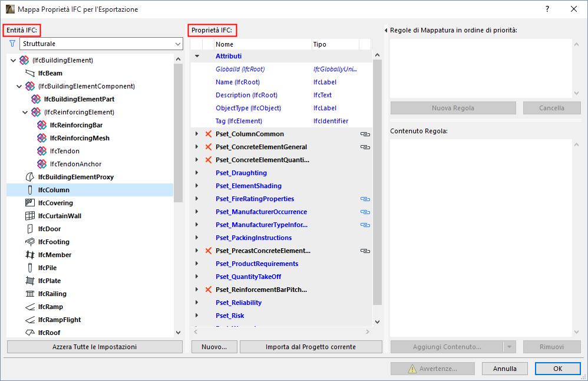The width and height of the screenshot is (588, 381).
Task: Confirm with the OK button
Action: pyautogui.click(x=557, y=369)
